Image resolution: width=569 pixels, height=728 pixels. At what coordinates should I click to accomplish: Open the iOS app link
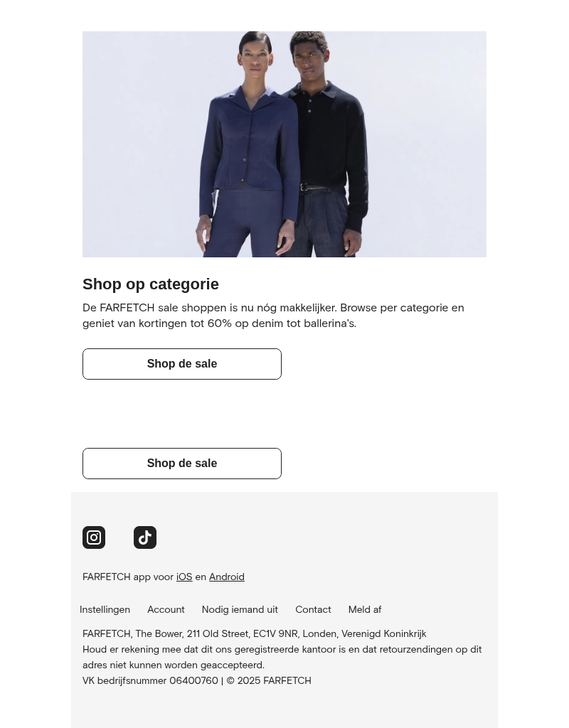[184, 577]
